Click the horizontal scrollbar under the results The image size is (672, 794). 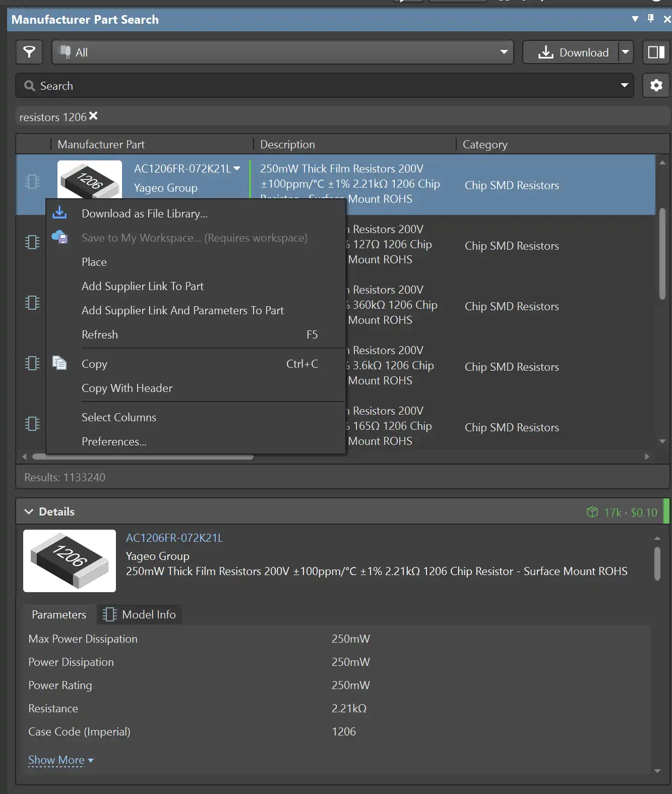pyautogui.click(x=143, y=457)
